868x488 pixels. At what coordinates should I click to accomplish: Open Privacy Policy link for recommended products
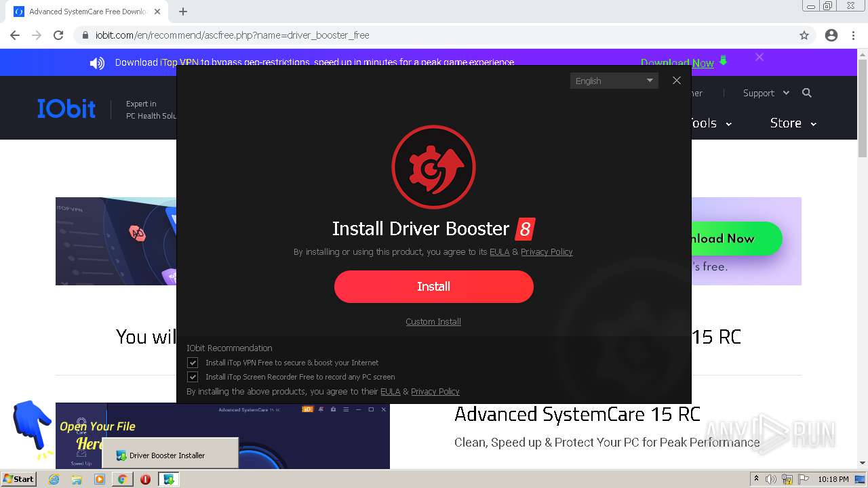(x=435, y=391)
